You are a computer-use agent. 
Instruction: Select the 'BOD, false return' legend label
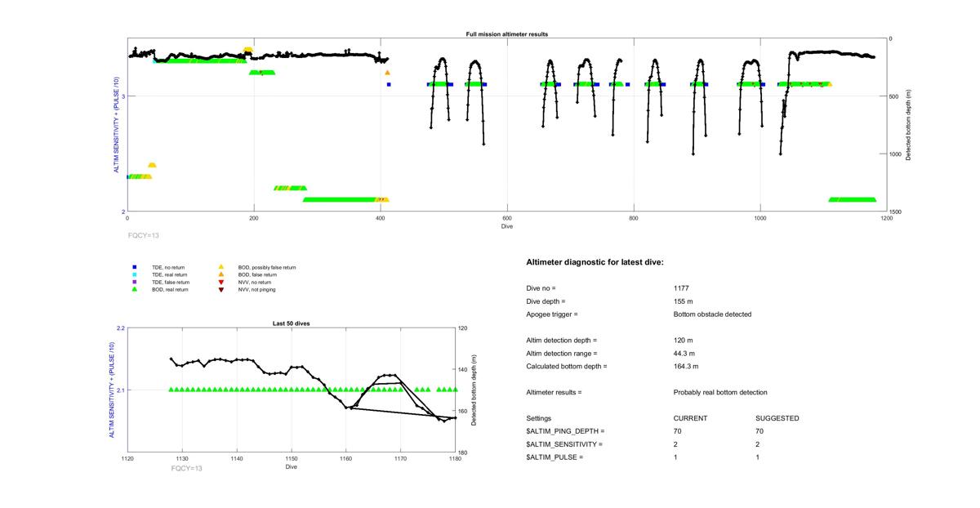tap(258, 274)
